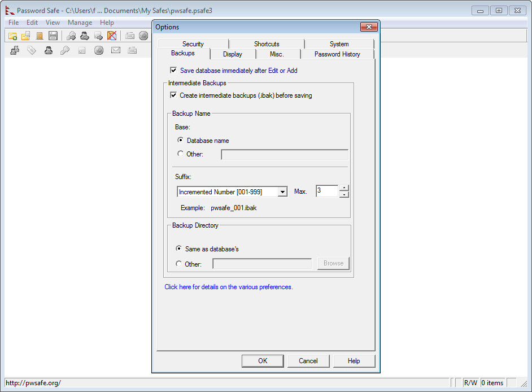Click the Other base name text field
The height and width of the screenshot is (392, 532).
(x=284, y=155)
